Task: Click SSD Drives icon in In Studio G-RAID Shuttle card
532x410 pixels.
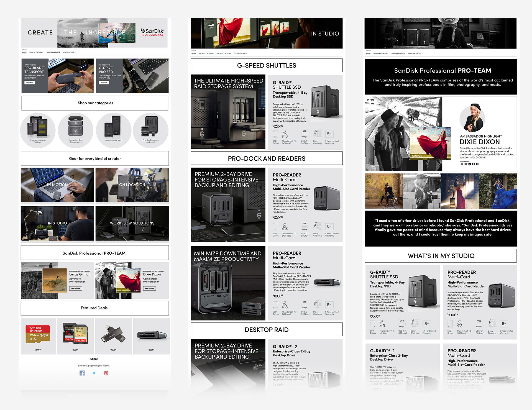Action: pos(275,134)
